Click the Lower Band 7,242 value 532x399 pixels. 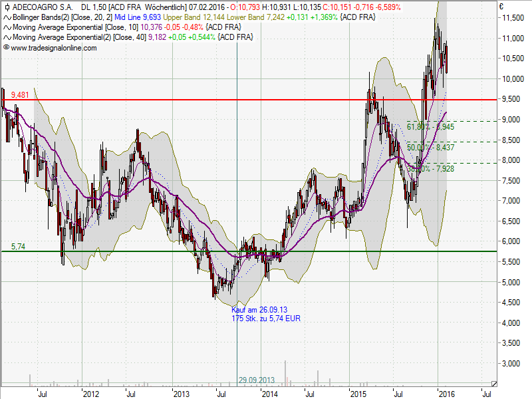click(255, 17)
